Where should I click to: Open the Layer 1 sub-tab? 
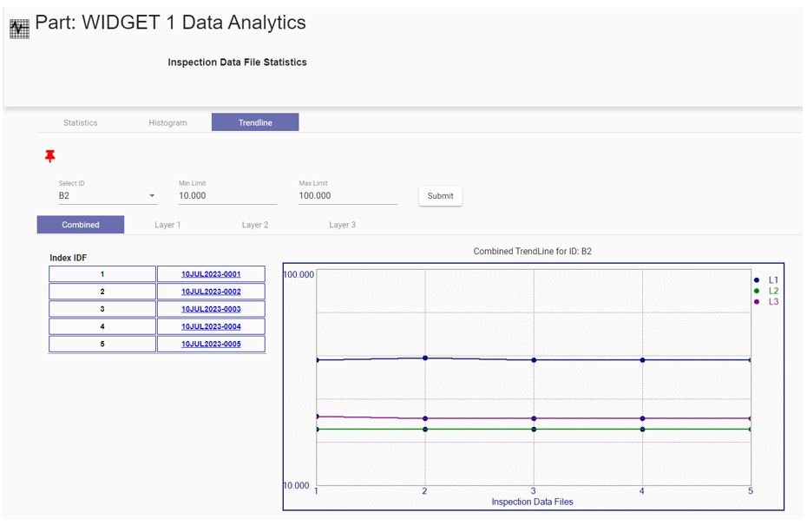(167, 225)
